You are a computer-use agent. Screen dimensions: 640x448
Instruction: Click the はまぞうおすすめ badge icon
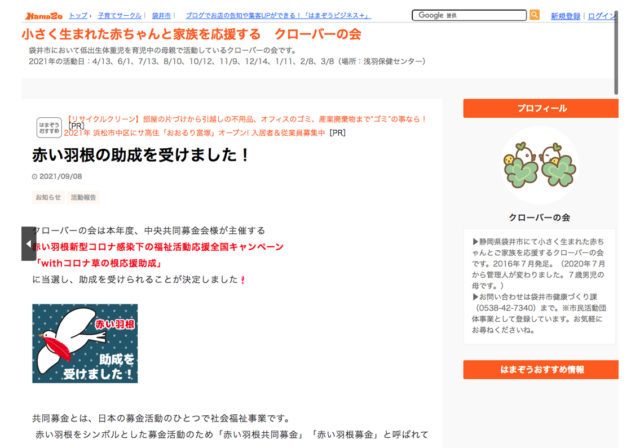coord(49,127)
